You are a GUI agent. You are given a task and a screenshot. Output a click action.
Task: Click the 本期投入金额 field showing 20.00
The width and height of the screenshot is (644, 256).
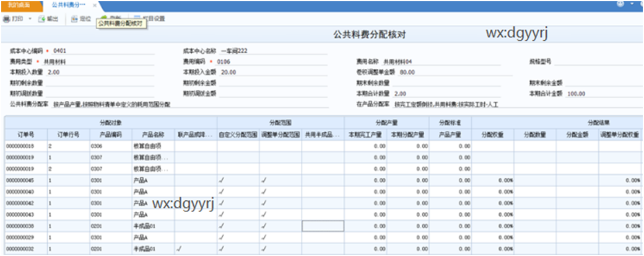pyautogui.click(x=273, y=73)
